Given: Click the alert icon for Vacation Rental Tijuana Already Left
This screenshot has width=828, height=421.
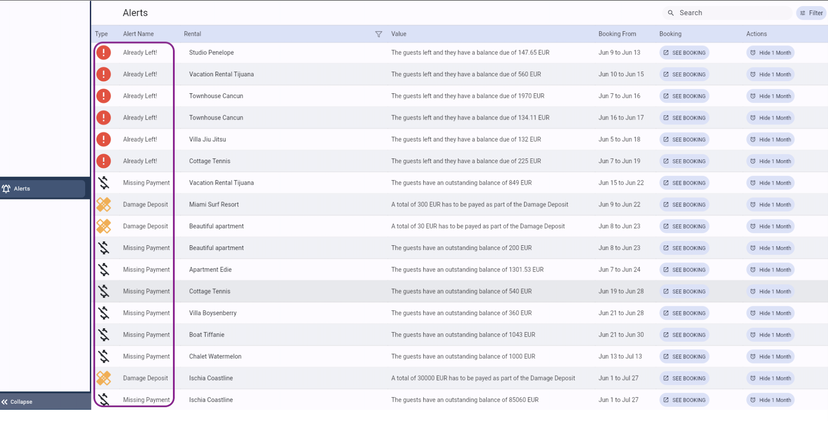Looking at the screenshot, I should tap(104, 74).
